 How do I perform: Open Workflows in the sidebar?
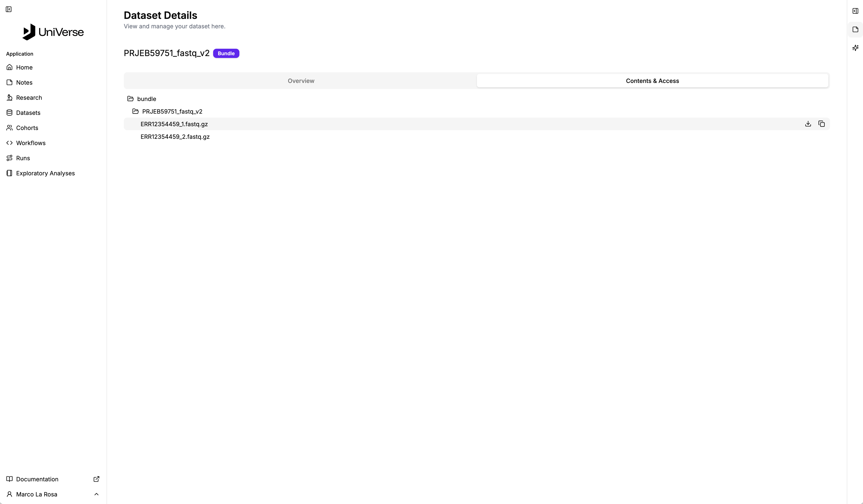coord(30,143)
